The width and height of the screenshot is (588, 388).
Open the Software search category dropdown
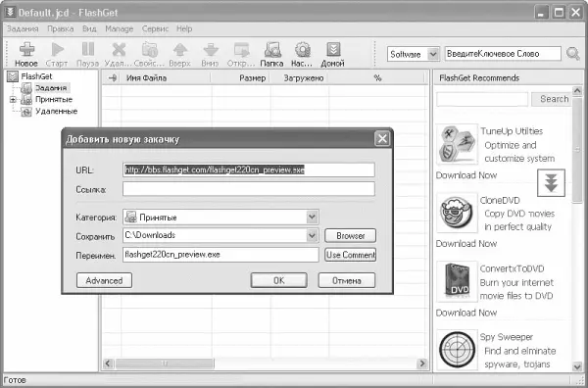tap(433, 54)
